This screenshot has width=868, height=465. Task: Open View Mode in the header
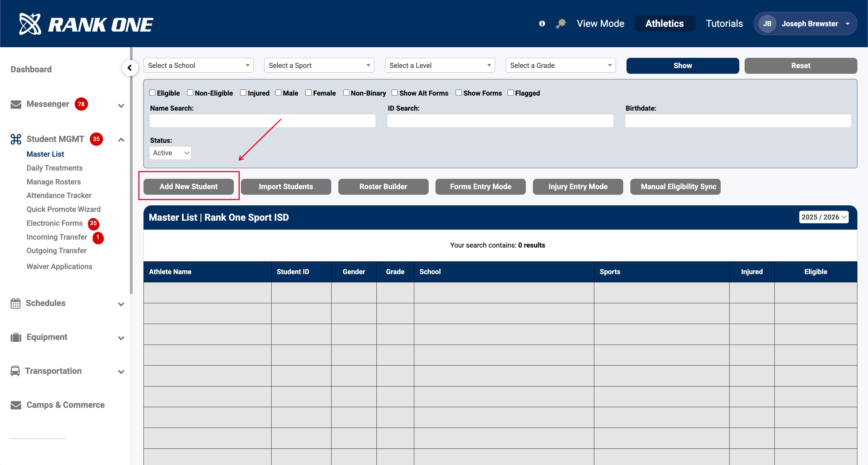coord(601,24)
